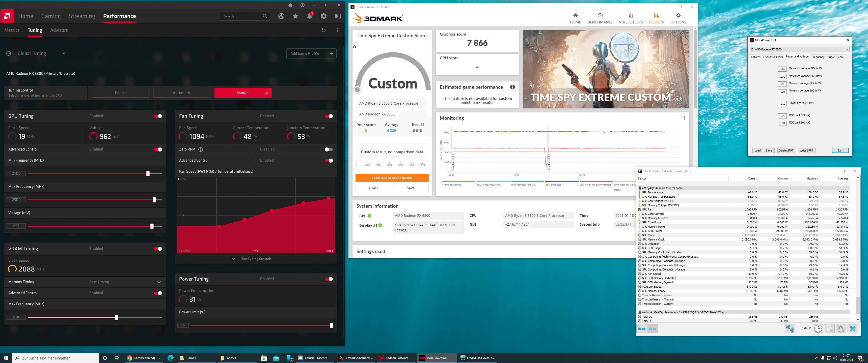868x363 pixels.
Task: Click Delete SPPT in MorePowerTool
Action: [786, 150]
